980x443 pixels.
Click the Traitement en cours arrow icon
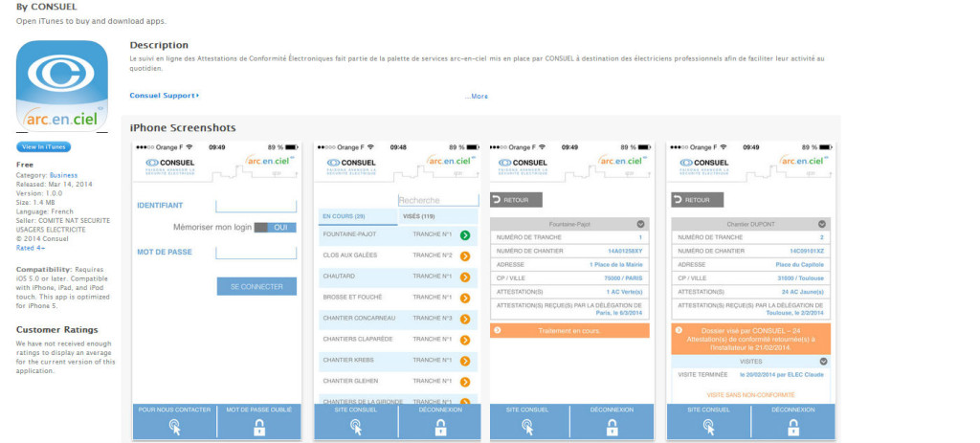(x=498, y=330)
